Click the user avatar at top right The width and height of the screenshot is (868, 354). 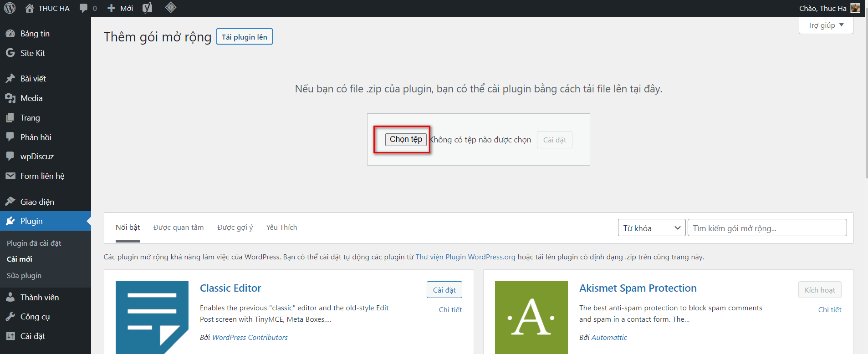pyautogui.click(x=855, y=8)
